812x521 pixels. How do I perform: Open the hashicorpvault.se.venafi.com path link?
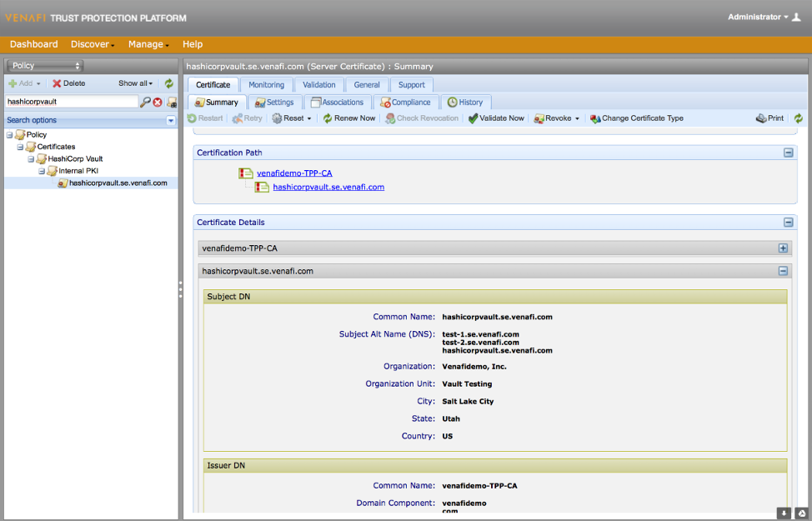[328, 187]
